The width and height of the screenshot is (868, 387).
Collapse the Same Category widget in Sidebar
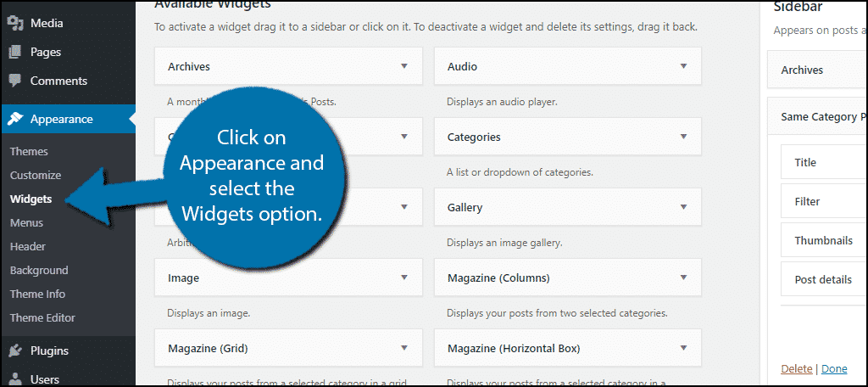coord(818,117)
